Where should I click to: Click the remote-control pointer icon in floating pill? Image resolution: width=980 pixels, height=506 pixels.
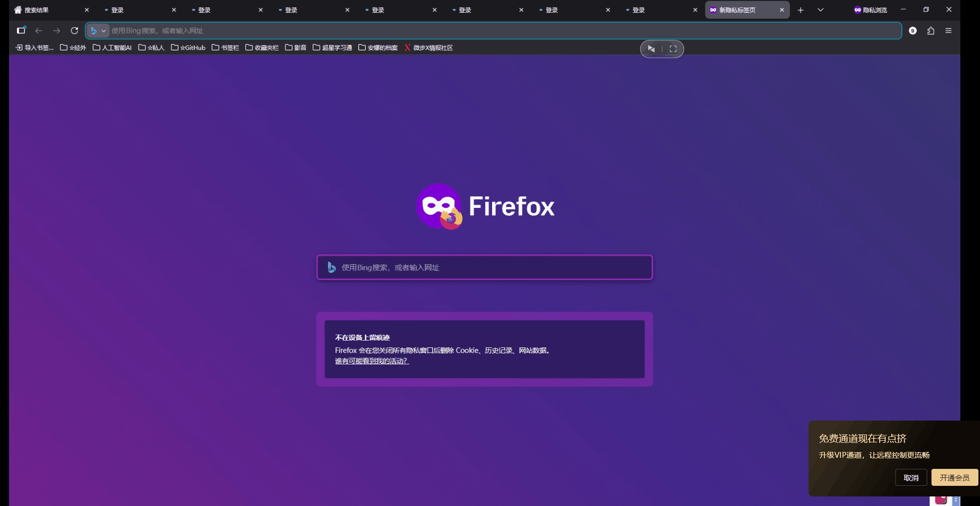[651, 49]
